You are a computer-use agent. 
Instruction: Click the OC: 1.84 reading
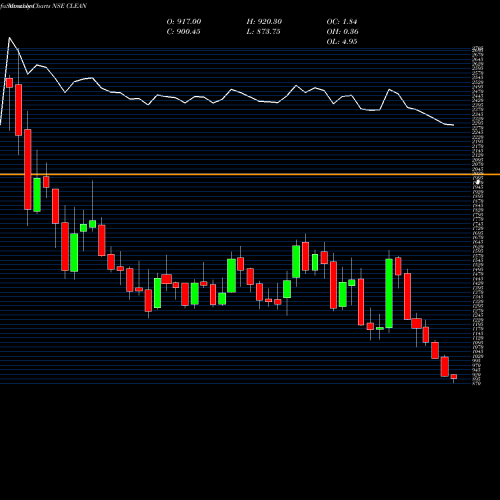(342, 22)
